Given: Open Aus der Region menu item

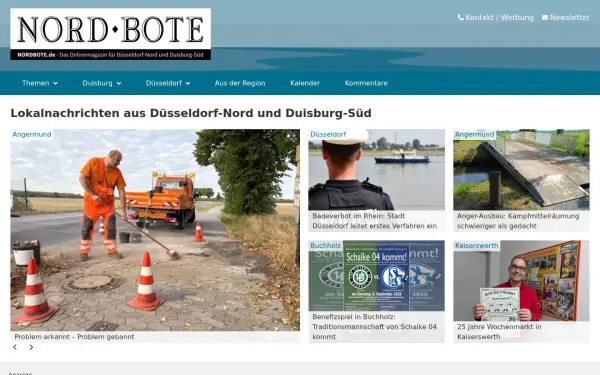Looking at the screenshot, I should point(240,83).
